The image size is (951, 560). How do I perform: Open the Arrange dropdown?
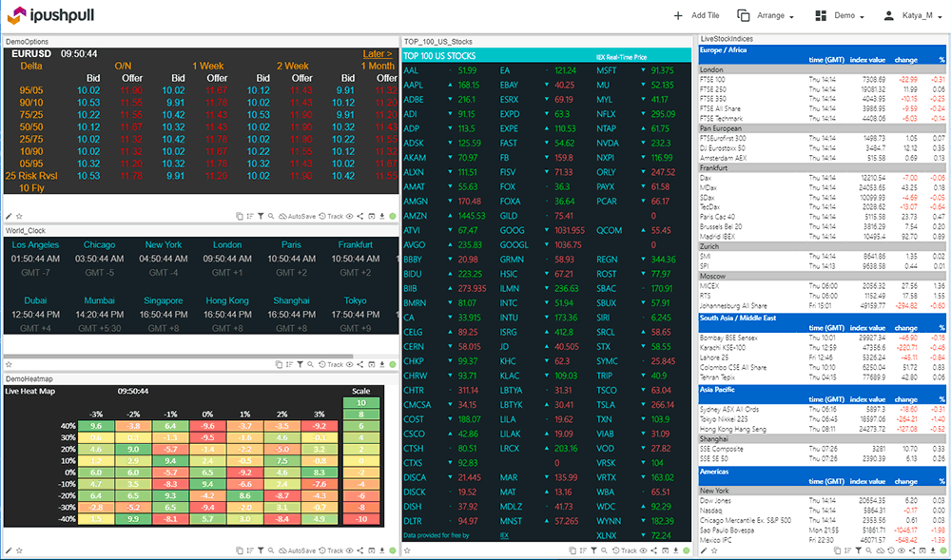point(766,16)
